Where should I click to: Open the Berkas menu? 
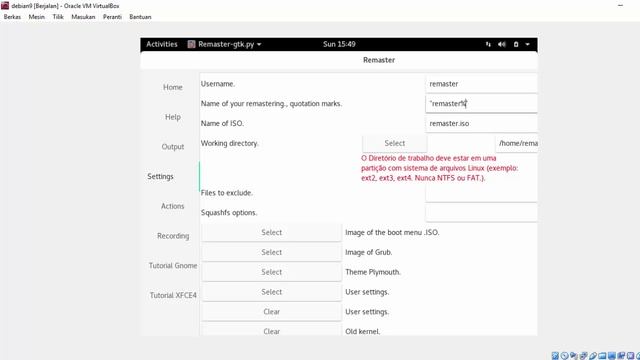(x=12, y=17)
